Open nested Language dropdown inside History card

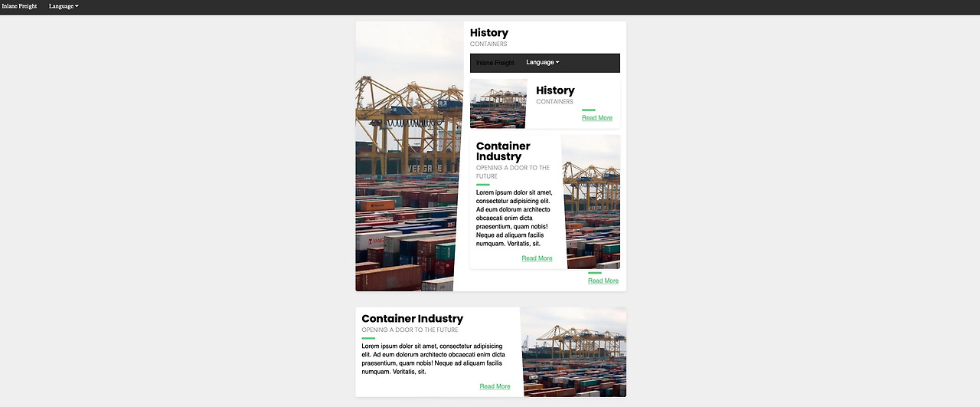543,62
